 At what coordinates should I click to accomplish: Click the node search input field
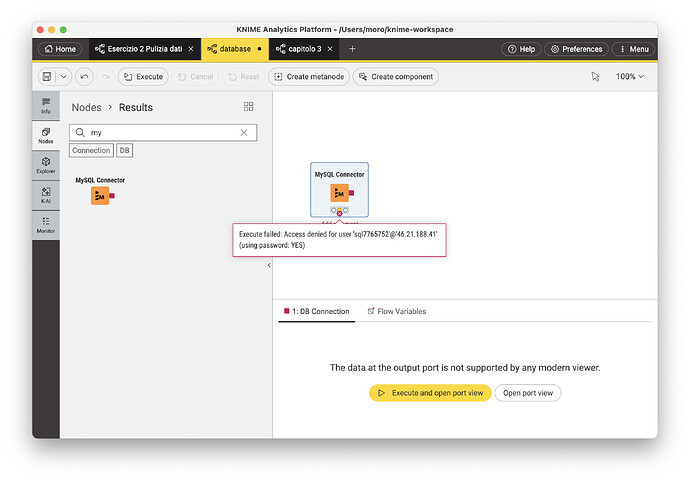[x=163, y=132]
